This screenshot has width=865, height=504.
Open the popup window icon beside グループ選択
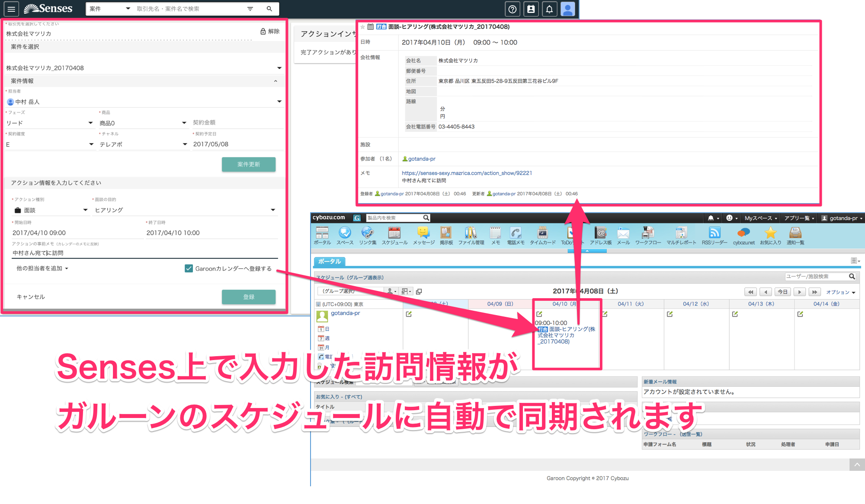click(x=419, y=291)
